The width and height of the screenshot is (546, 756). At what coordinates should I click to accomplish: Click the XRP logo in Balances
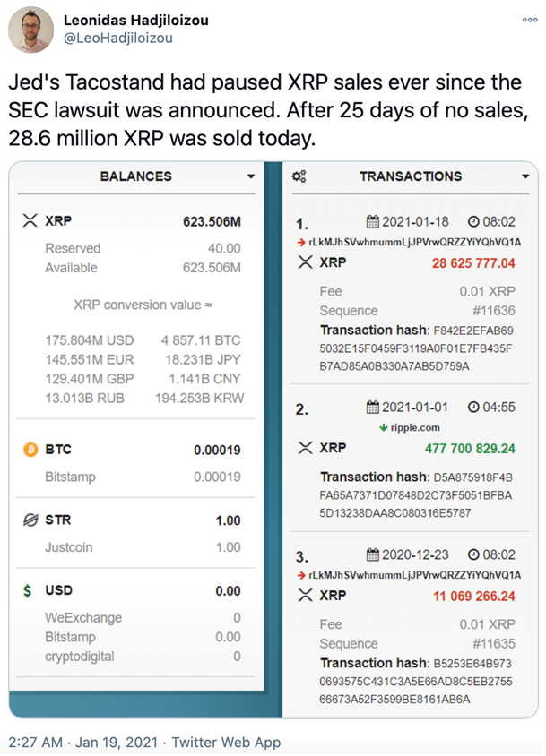pyautogui.click(x=30, y=220)
